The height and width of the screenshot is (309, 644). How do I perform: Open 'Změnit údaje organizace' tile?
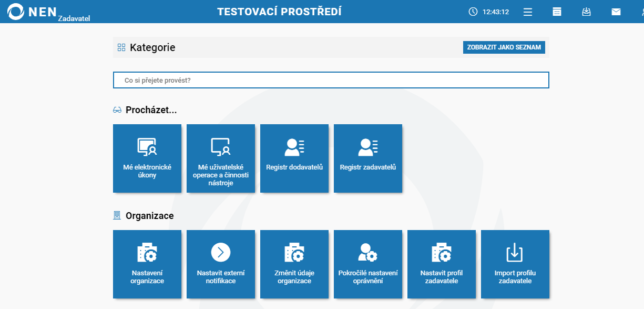[x=294, y=264]
